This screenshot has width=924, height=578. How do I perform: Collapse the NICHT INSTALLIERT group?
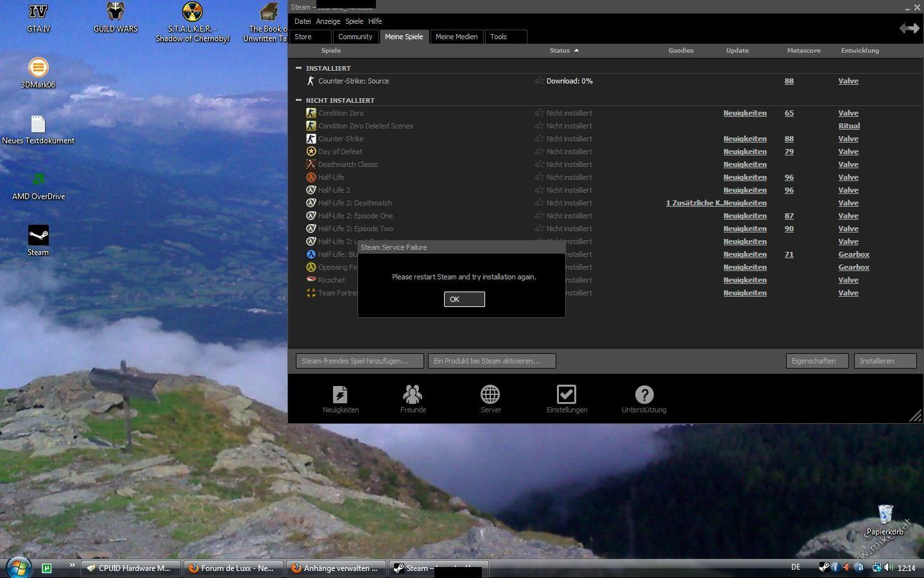pyautogui.click(x=298, y=100)
